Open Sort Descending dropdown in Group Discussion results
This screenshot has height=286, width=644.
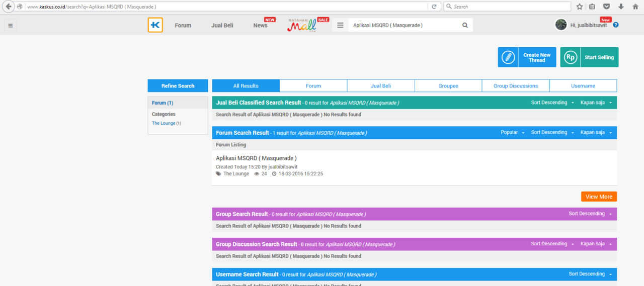pyautogui.click(x=552, y=244)
